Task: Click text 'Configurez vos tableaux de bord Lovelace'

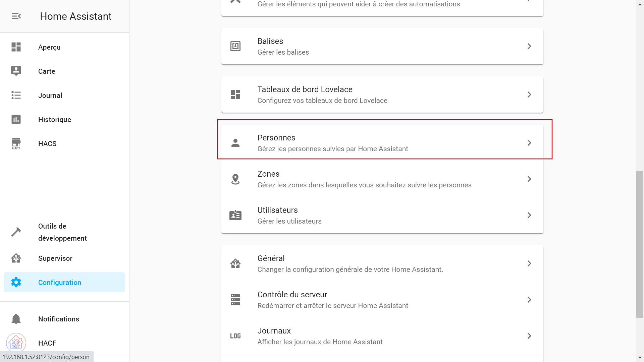Action: pyautogui.click(x=322, y=101)
